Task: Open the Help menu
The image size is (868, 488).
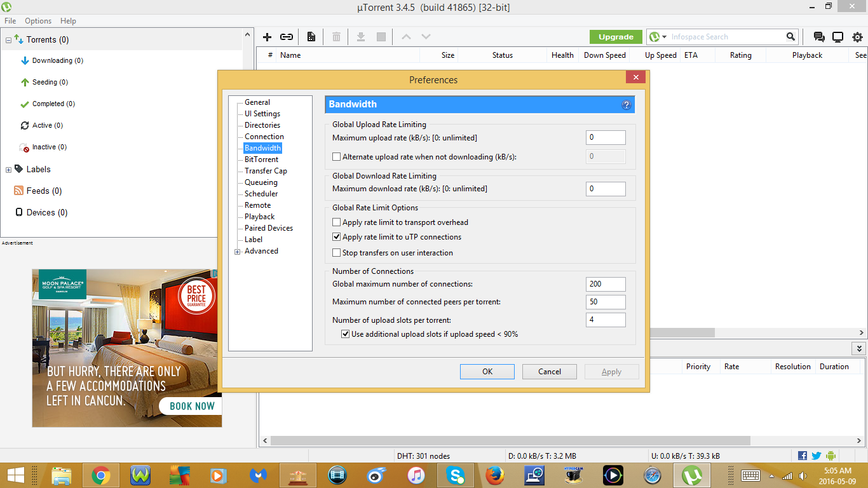Action: click(68, 21)
